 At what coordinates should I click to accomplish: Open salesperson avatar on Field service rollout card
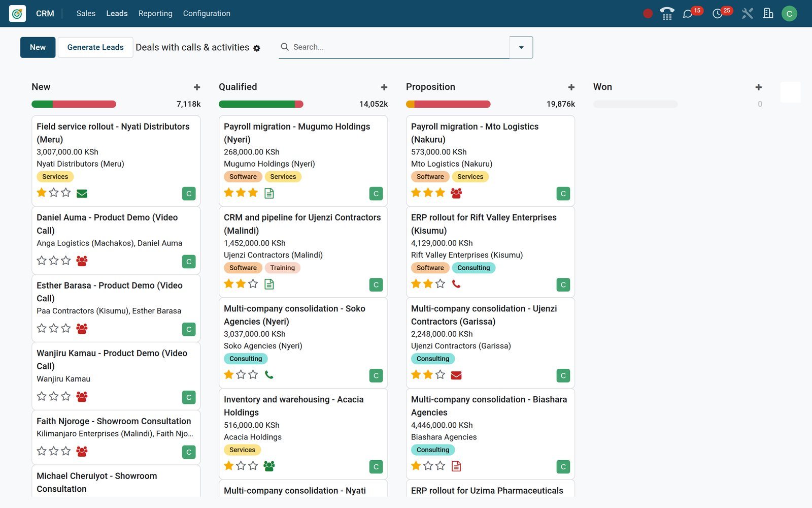pyautogui.click(x=189, y=194)
